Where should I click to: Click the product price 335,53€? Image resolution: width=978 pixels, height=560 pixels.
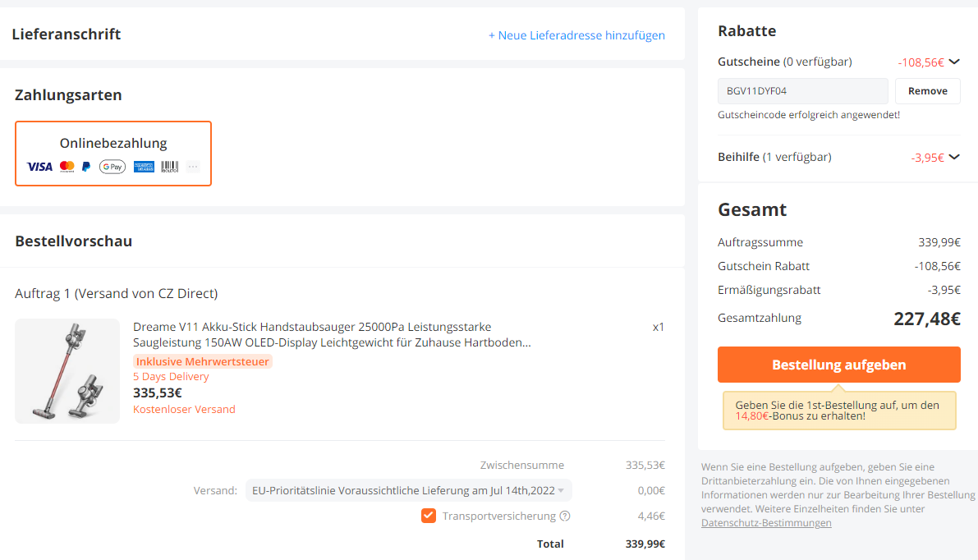click(157, 392)
